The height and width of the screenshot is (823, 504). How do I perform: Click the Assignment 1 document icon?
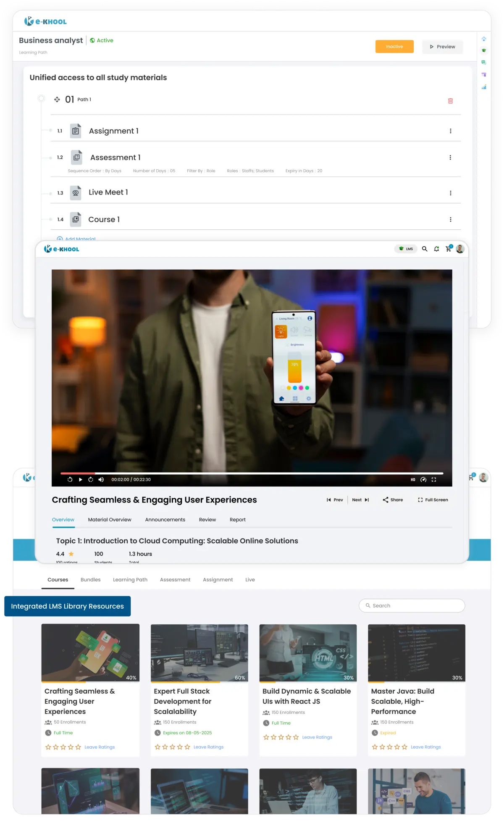(76, 131)
